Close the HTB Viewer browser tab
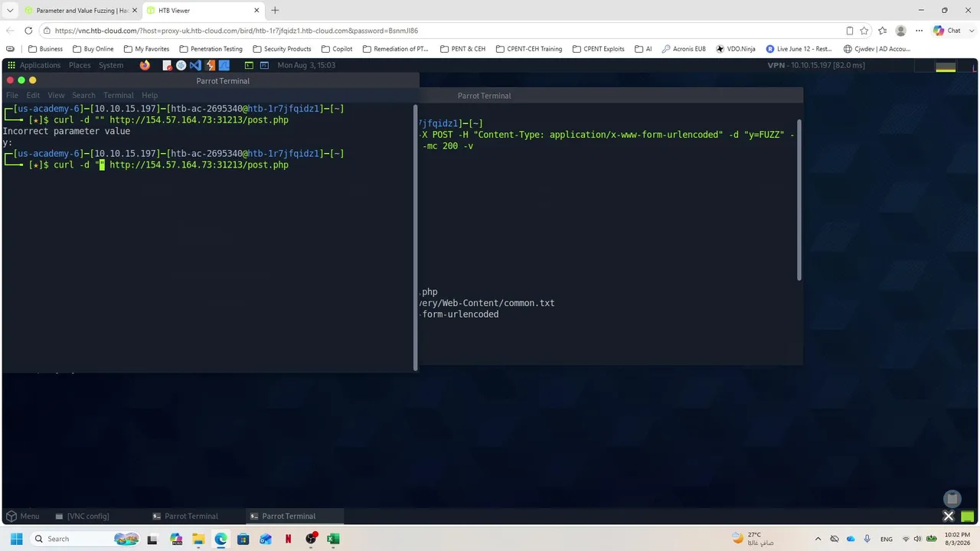This screenshot has width=980, height=551. click(x=256, y=11)
